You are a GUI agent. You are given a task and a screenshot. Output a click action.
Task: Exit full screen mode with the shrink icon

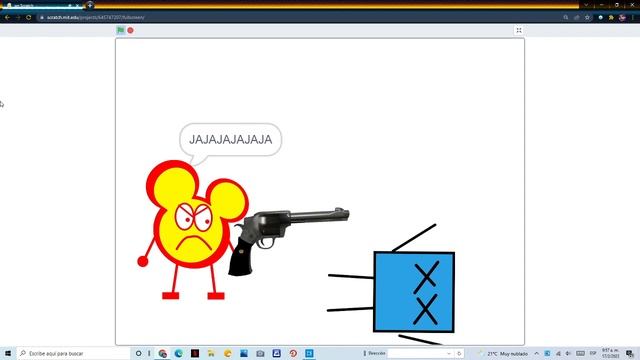click(519, 30)
